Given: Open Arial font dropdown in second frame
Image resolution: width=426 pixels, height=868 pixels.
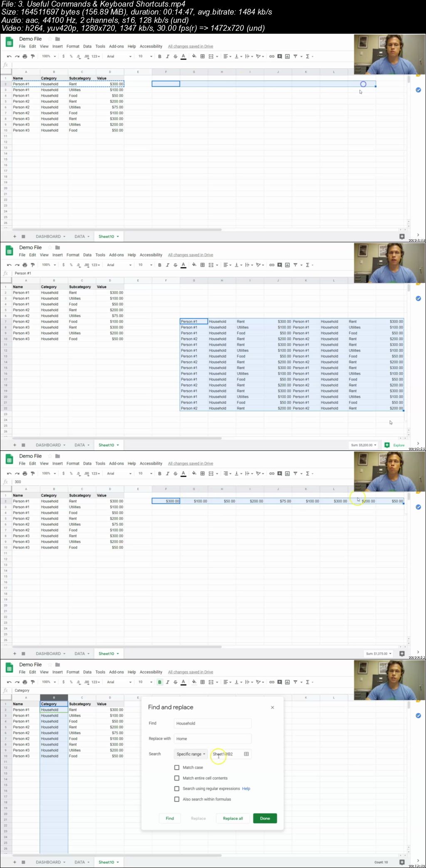Looking at the screenshot, I should 119,265.
